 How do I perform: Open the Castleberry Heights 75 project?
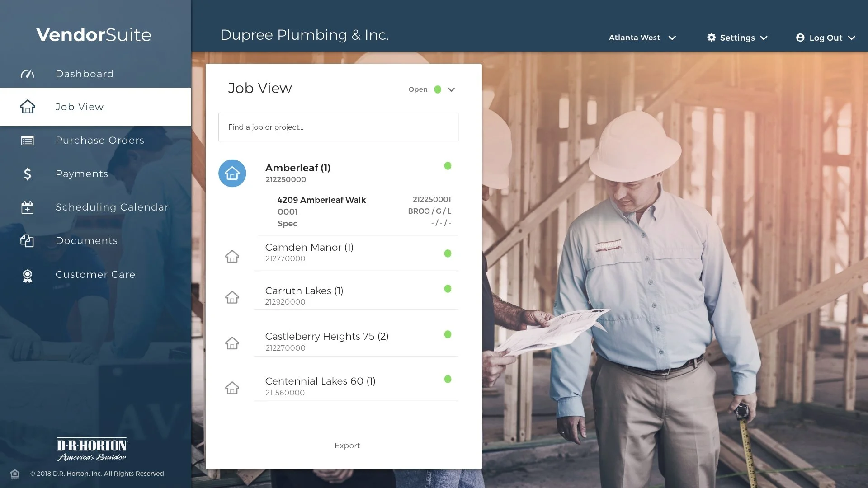pos(326,337)
